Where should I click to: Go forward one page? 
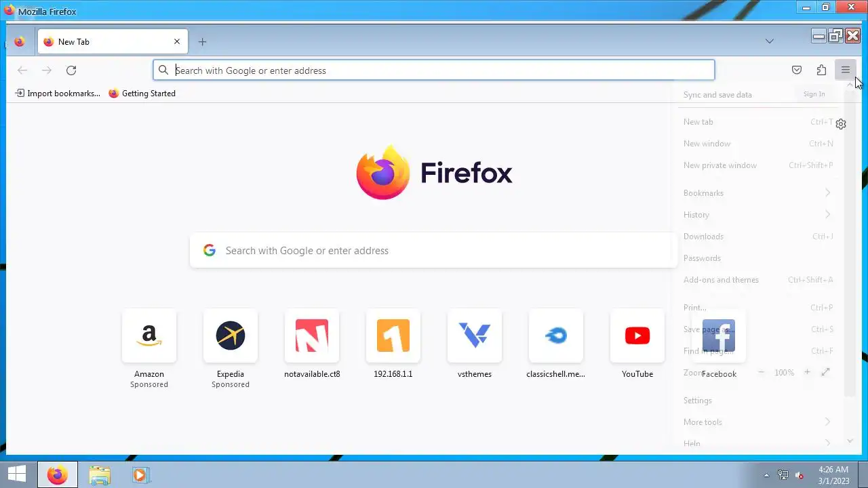click(47, 70)
